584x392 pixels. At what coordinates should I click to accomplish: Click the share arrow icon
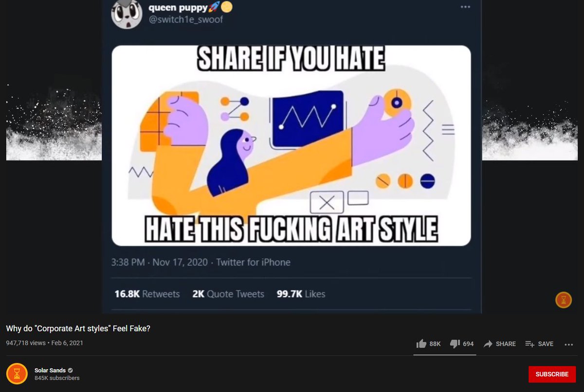click(488, 344)
